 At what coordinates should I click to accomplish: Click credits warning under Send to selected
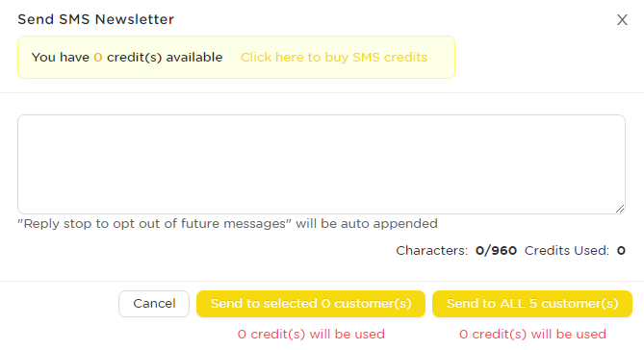(311, 334)
